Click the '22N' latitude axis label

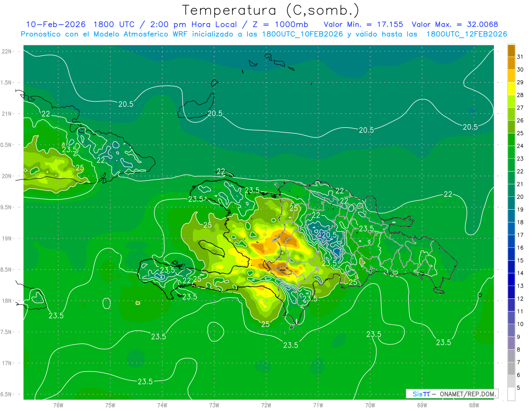(7, 51)
